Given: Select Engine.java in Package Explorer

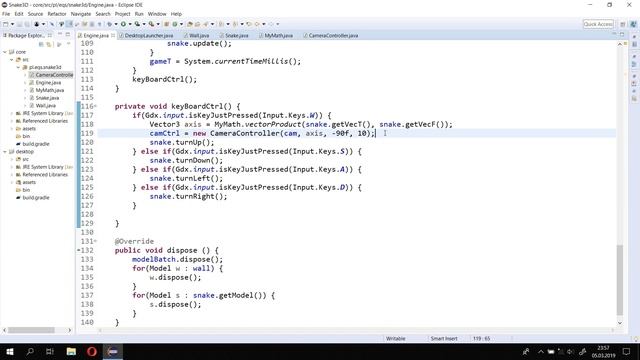Looking at the screenshot, I should point(48,83).
